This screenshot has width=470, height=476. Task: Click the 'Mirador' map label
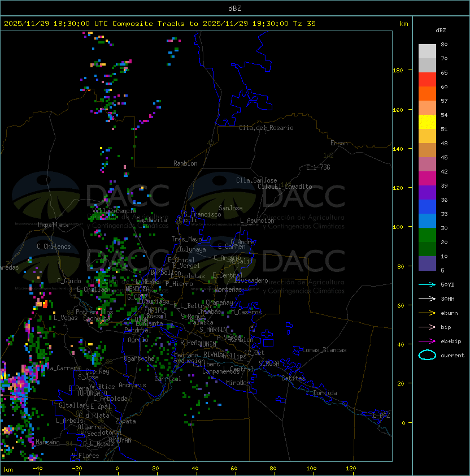tap(238, 383)
